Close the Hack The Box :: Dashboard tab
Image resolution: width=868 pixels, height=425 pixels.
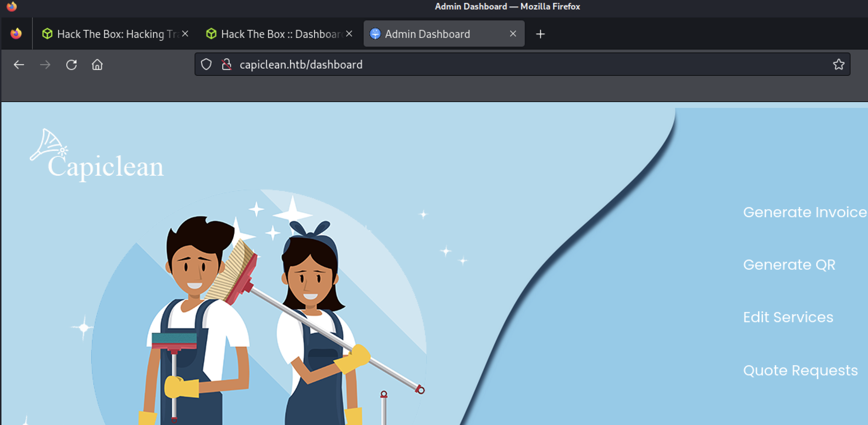349,34
